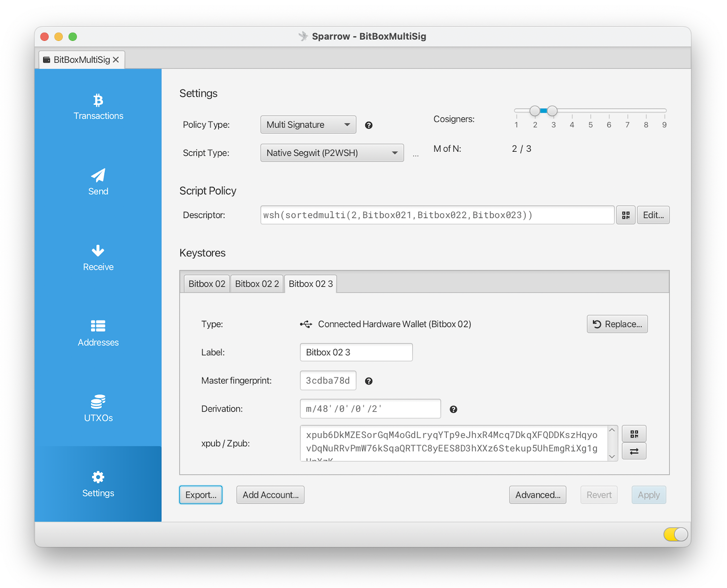Click the Replace... keystore button
727x588 pixels.
tap(617, 324)
